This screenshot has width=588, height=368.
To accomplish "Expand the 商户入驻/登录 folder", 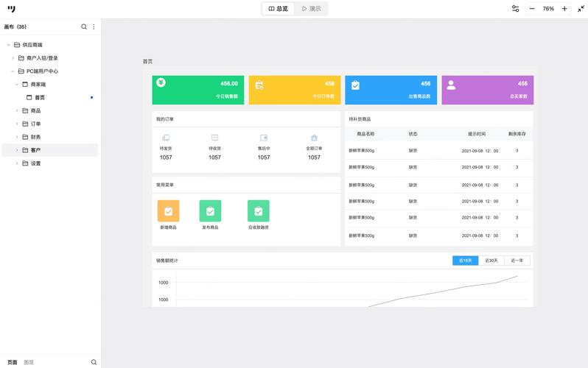I will pos(13,58).
